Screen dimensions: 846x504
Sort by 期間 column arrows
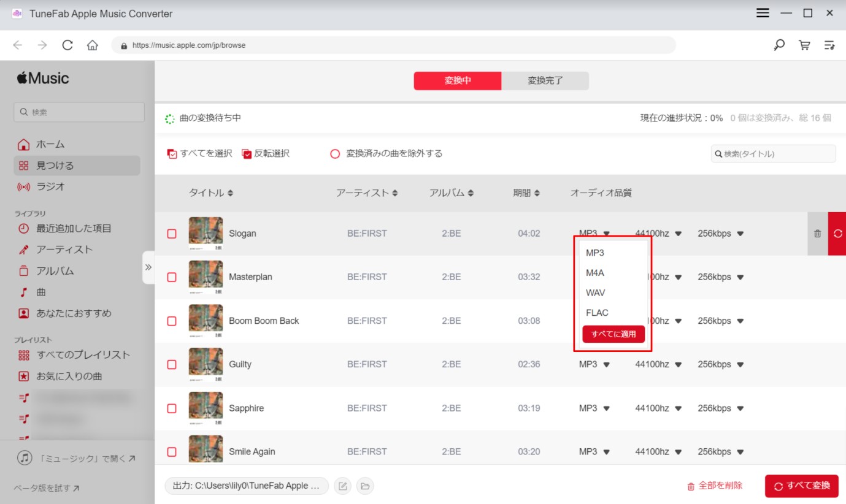(537, 193)
